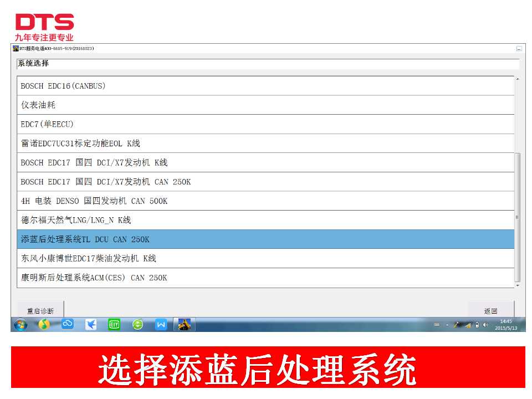Open the green circular arrow taskbar app
Image resolution: width=532 pixels, height=399 pixels.
coord(137,325)
